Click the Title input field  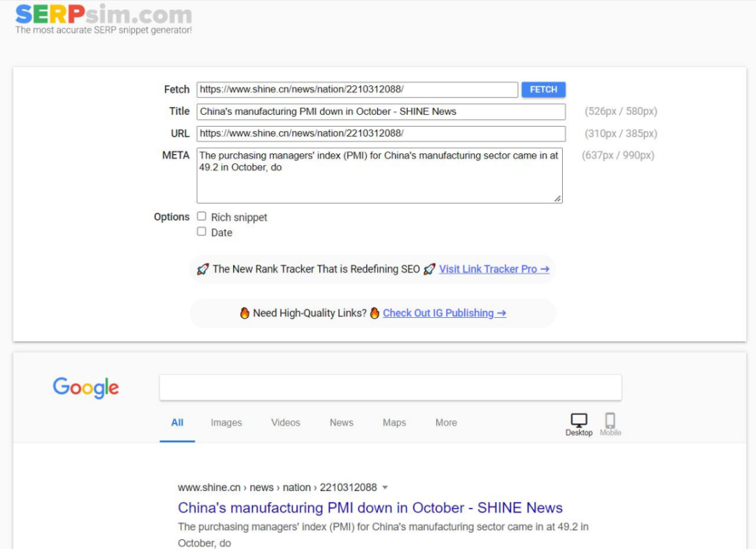click(x=380, y=111)
